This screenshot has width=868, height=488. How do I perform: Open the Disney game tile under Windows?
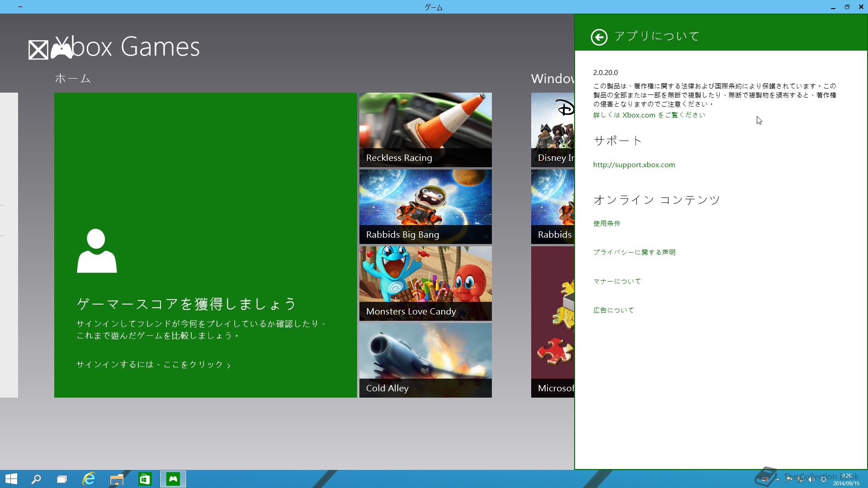click(x=552, y=130)
